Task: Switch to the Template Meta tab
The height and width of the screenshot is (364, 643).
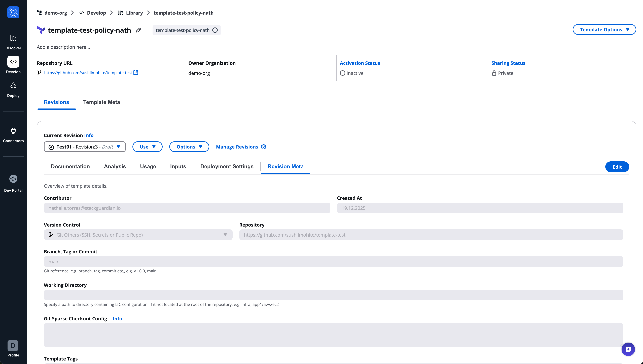Action: pyautogui.click(x=101, y=102)
